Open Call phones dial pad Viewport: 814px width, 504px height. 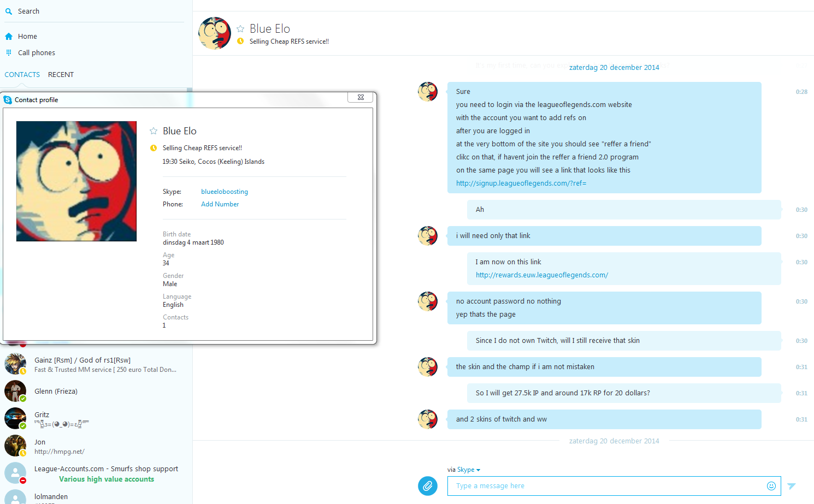point(36,53)
